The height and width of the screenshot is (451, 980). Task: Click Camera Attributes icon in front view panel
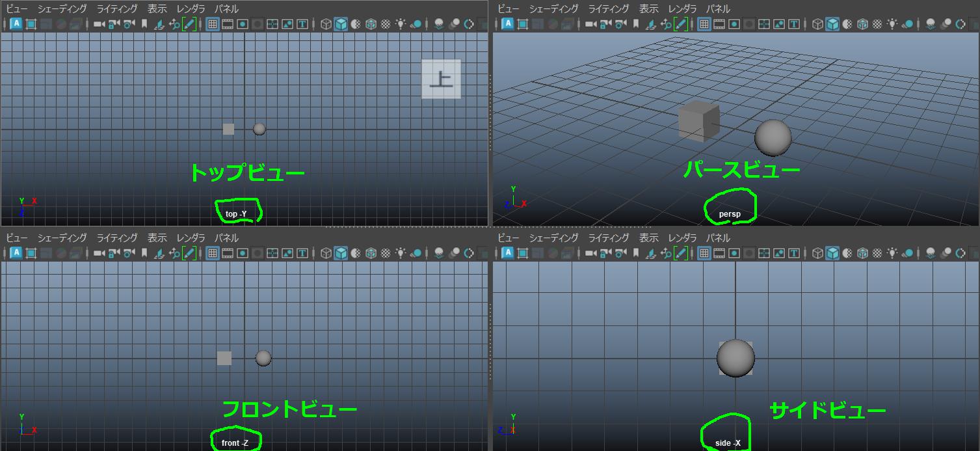[x=129, y=253]
